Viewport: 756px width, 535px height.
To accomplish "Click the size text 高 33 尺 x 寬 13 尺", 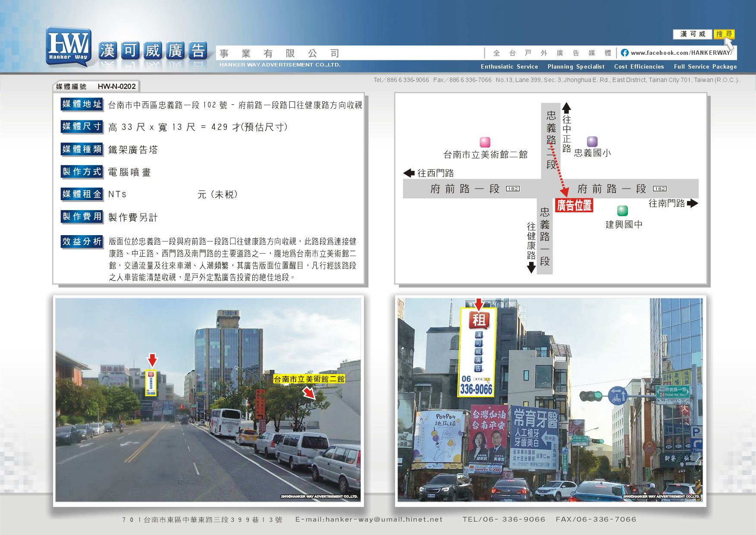I will point(152,127).
